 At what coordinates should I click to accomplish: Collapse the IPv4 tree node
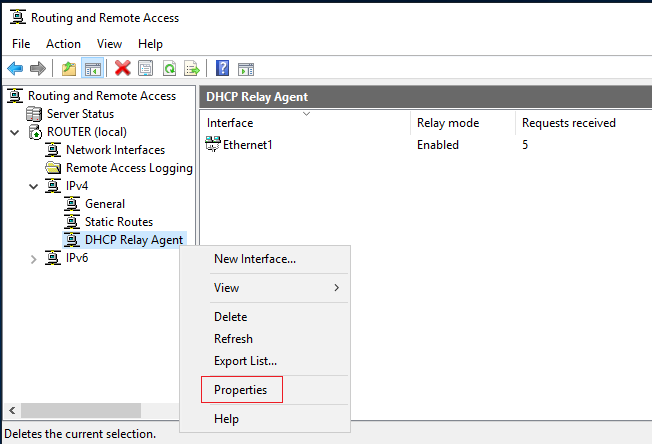tap(34, 187)
